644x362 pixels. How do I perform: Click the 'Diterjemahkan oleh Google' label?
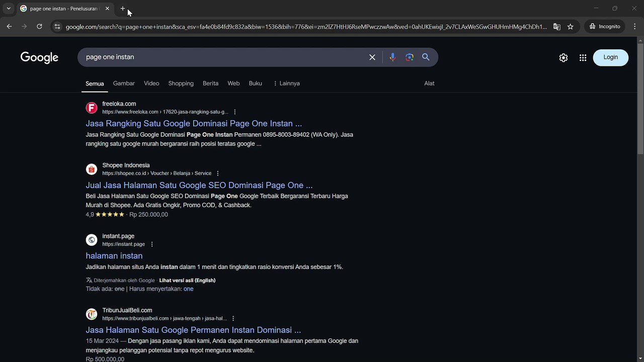124,281
